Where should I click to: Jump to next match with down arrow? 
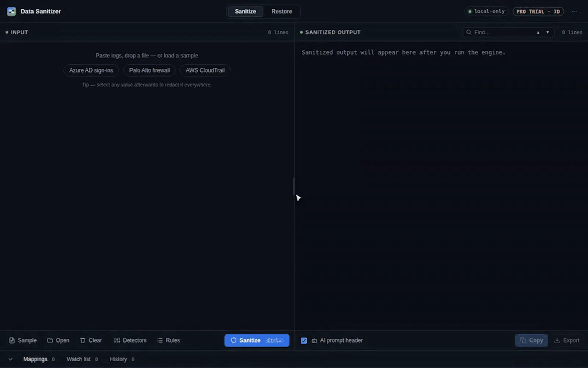548,32
